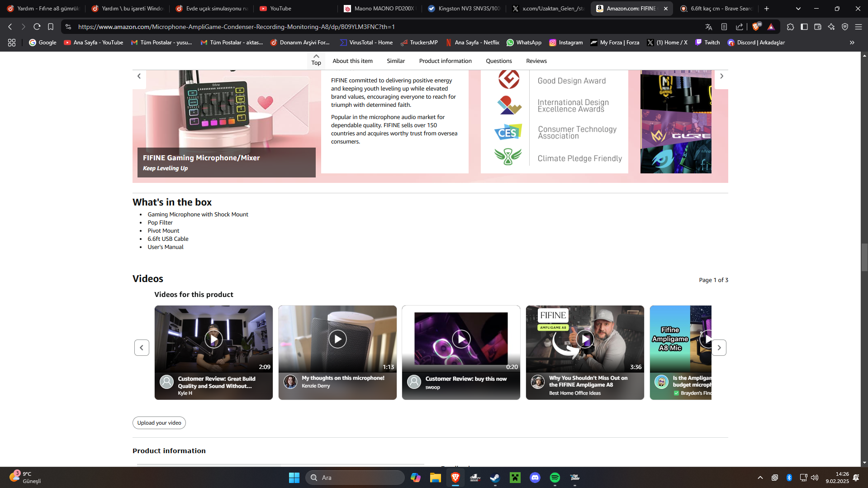The height and width of the screenshot is (488, 868).
Task: Open the taskbar clock and date
Action: 837,478
